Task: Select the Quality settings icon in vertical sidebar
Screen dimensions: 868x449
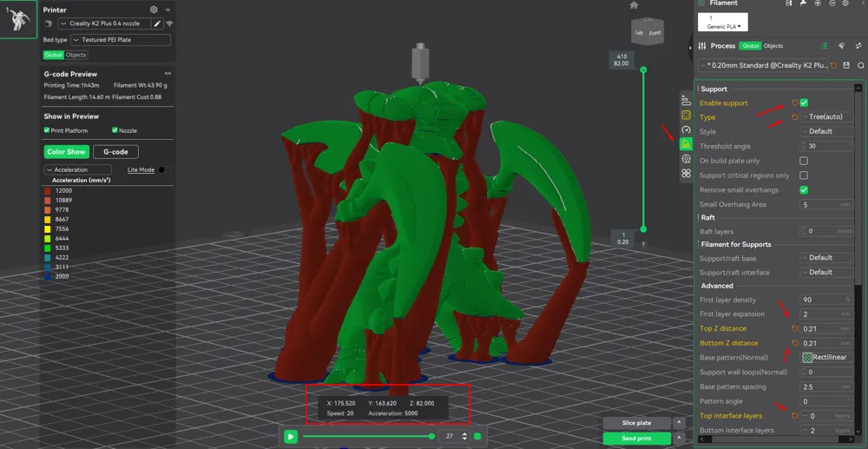Action: pyautogui.click(x=687, y=101)
